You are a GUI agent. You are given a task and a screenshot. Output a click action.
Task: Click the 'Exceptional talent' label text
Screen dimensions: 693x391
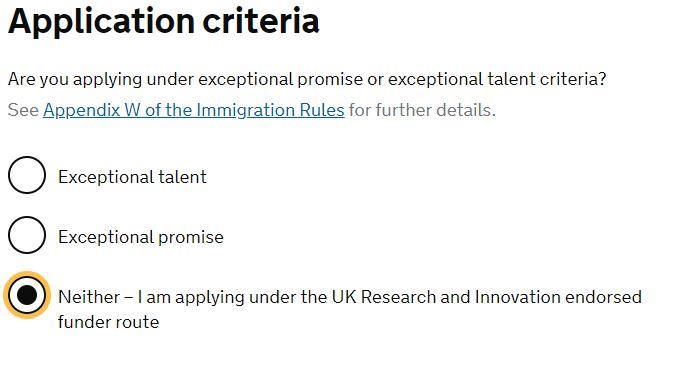(x=132, y=177)
